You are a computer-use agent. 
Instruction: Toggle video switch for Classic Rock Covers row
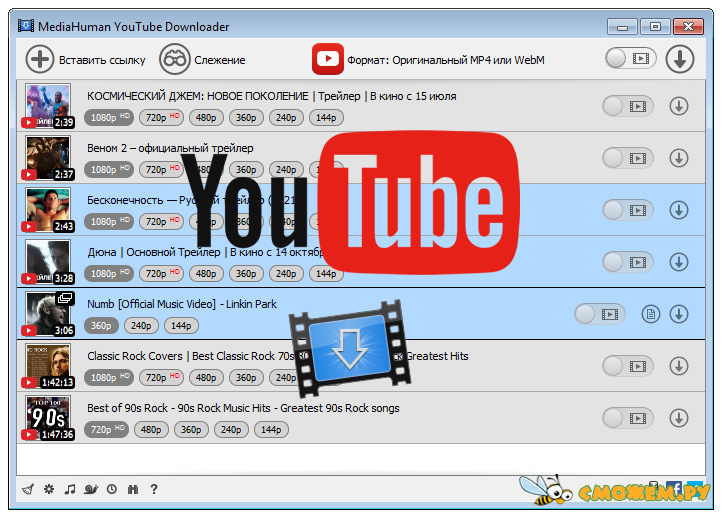(628, 366)
